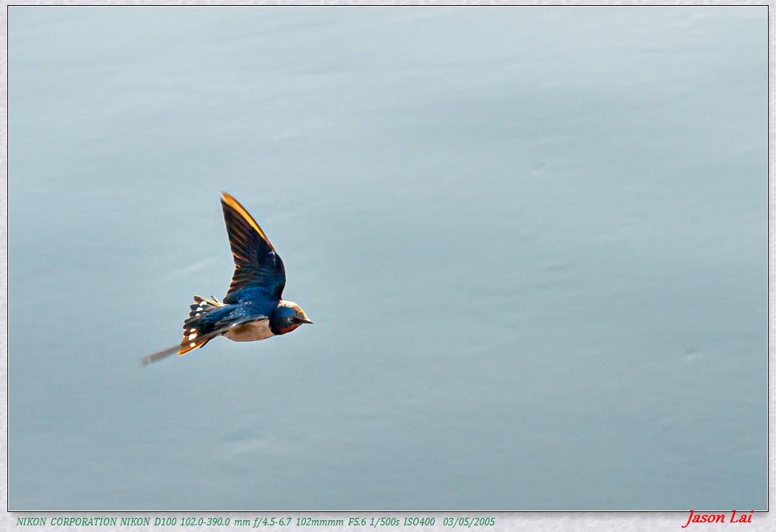Click the "F5.6 1/500s ISO400" exposure text
Image resolution: width=776 pixels, height=532 pixels.
[392, 522]
